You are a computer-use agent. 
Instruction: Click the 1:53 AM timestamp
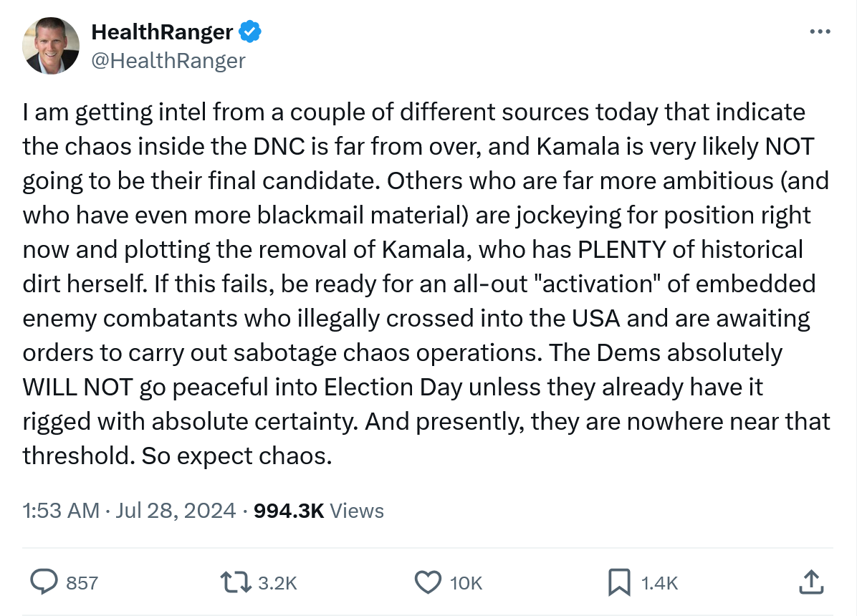61,511
